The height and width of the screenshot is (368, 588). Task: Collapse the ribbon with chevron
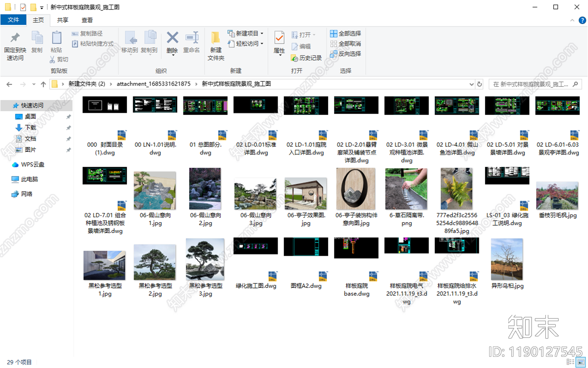572,20
